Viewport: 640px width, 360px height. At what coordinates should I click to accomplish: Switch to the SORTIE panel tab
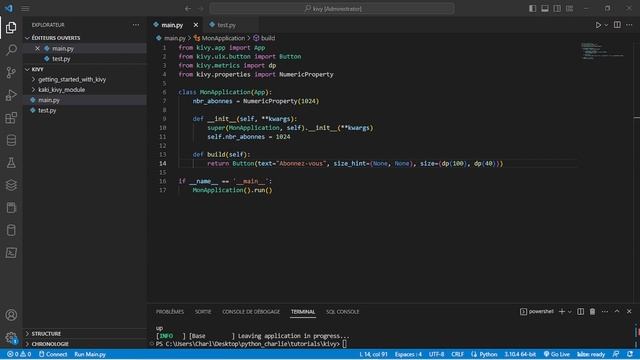click(203, 311)
